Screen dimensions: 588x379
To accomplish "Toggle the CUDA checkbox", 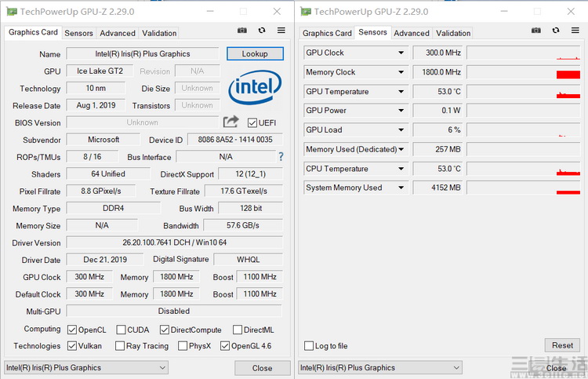I will [x=121, y=330].
